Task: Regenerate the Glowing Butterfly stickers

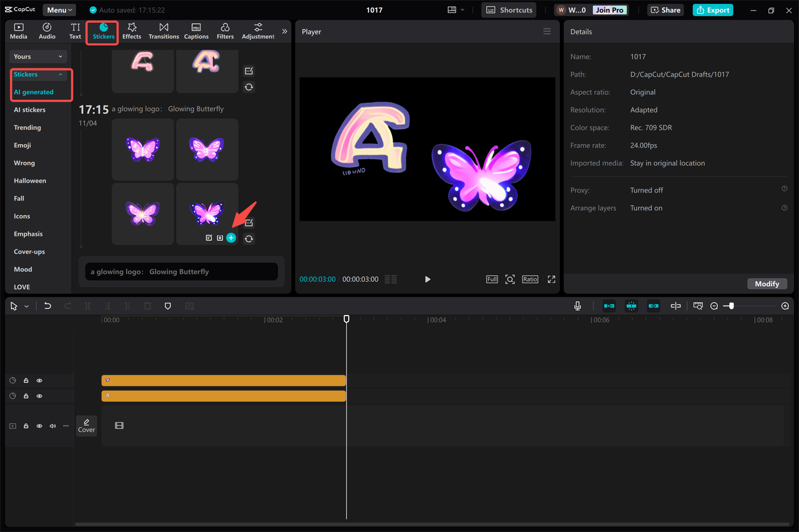Action: (x=249, y=239)
